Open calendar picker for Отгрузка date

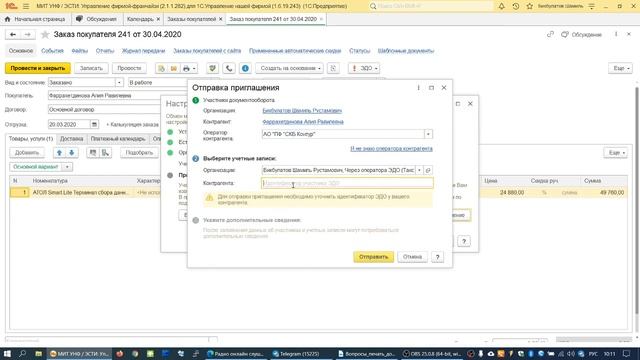(94, 124)
